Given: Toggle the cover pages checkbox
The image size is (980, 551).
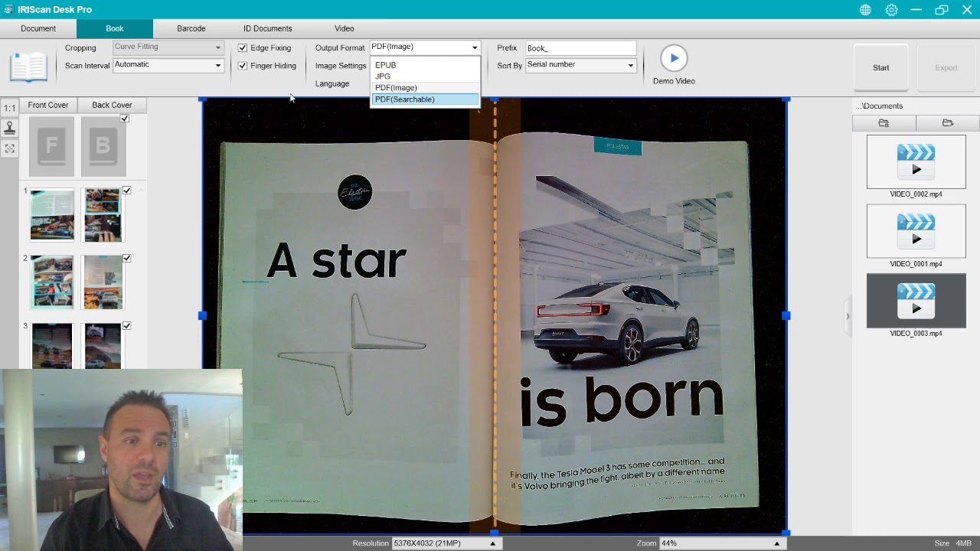Looking at the screenshot, I should coord(125,119).
